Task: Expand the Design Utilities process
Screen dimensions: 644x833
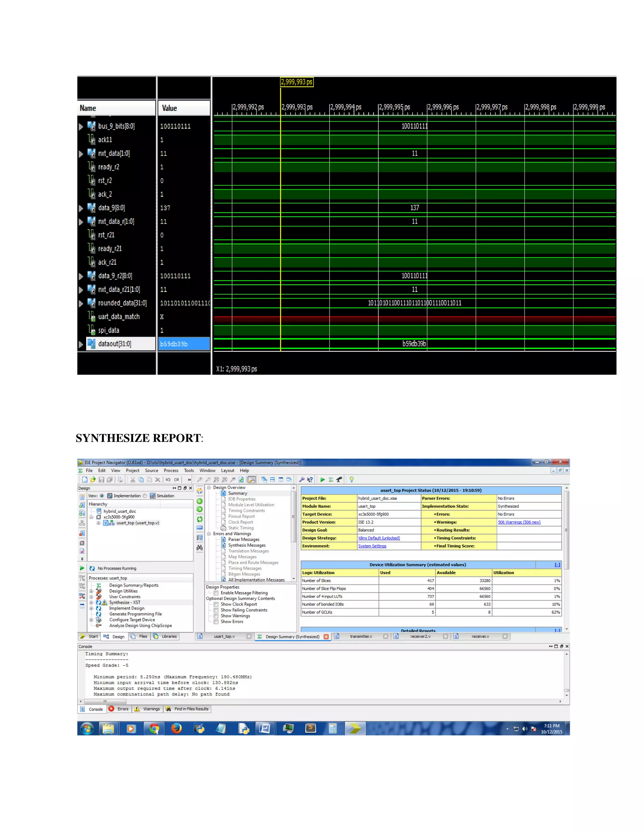Action: point(91,591)
